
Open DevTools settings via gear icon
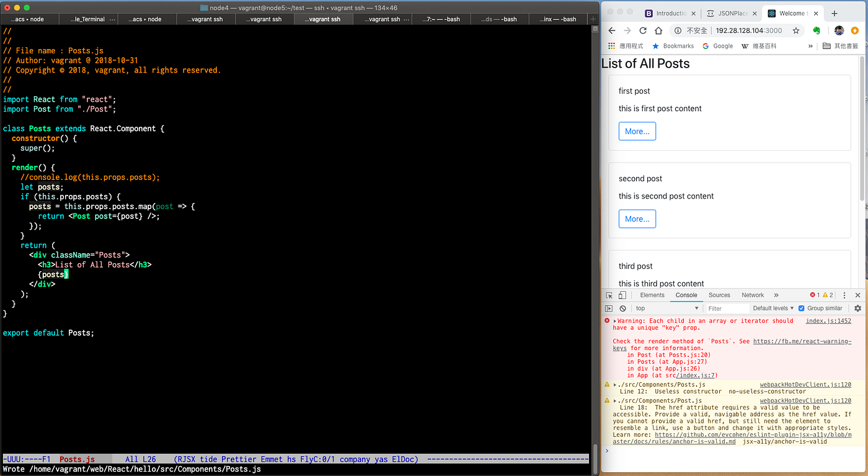click(x=857, y=308)
